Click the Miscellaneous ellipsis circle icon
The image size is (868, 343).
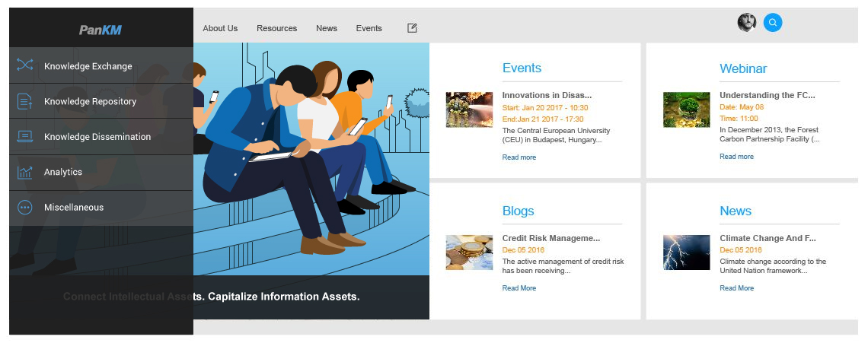[25, 208]
